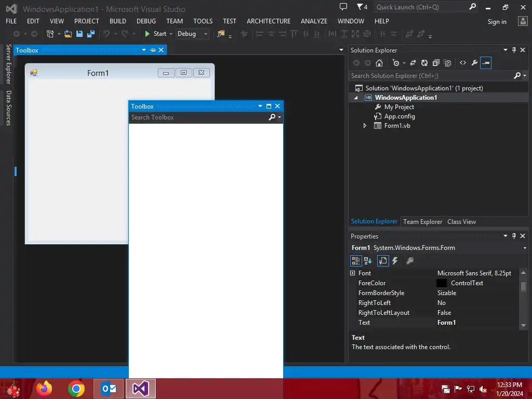Open the Server Explorer side tab
This screenshot has height=399, width=532.
[8, 64]
